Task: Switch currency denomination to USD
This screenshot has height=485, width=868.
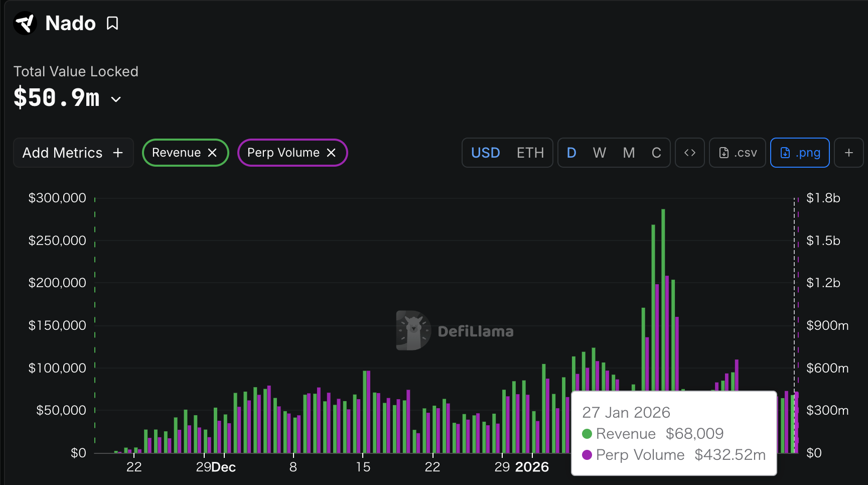Action: click(485, 153)
